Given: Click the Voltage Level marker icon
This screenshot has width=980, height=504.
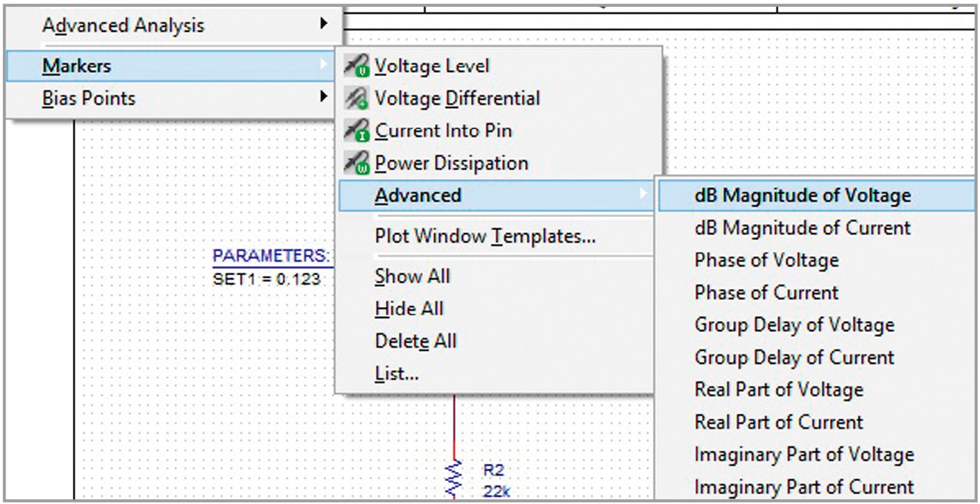Looking at the screenshot, I should (357, 67).
